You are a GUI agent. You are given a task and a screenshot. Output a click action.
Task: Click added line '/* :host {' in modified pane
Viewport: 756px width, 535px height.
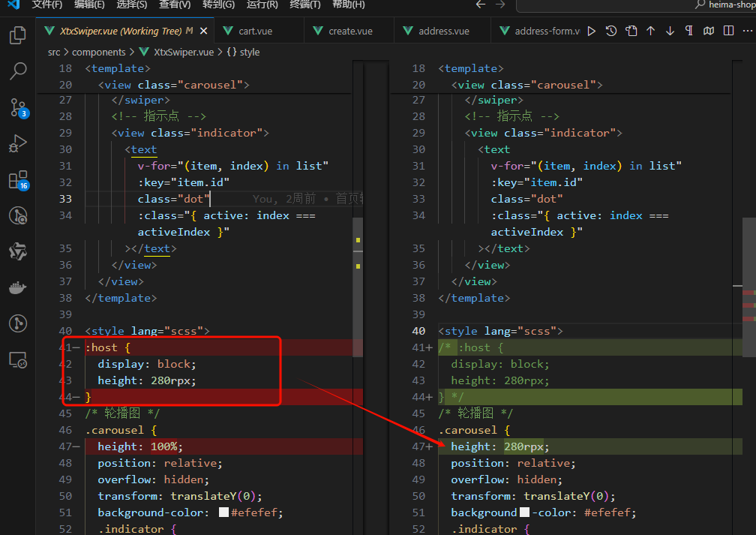point(589,347)
